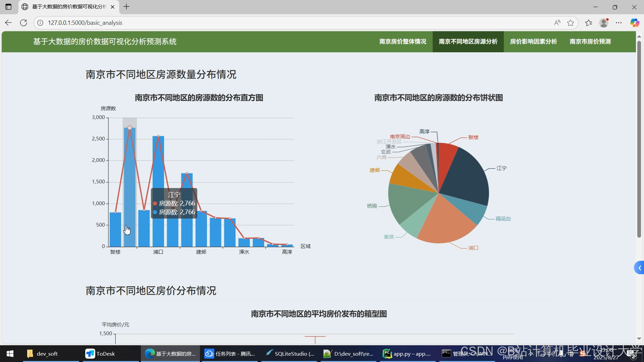Screen dimensions: 644x362
Task: Add page to favorites star icon
Action: (571, 23)
